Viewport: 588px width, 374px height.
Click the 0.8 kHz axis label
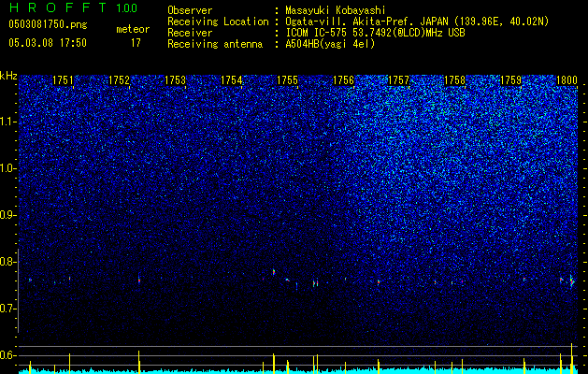8,262
